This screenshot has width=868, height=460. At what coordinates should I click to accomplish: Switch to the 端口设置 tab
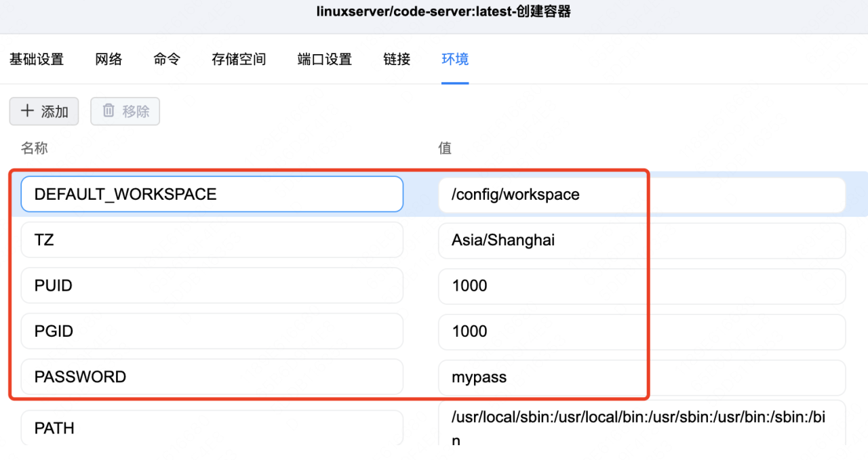(323, 60)
